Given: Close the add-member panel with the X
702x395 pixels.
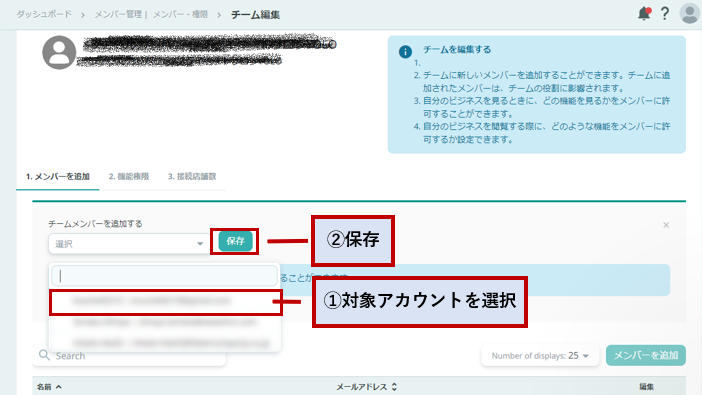Looking at the screenshot, I should [666, 225].
